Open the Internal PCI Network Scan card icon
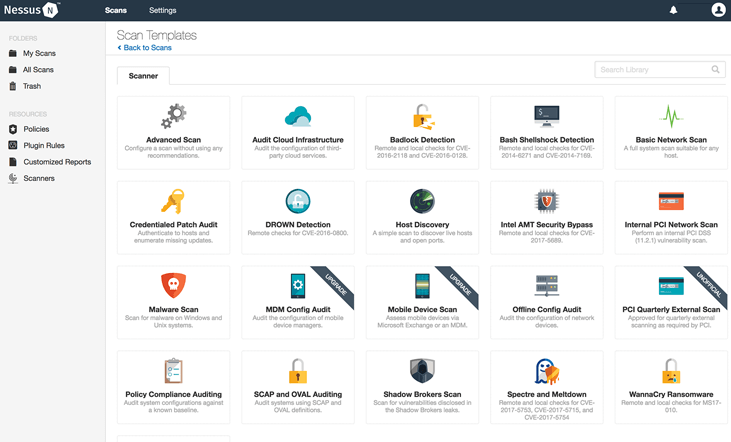 [671, 201]
